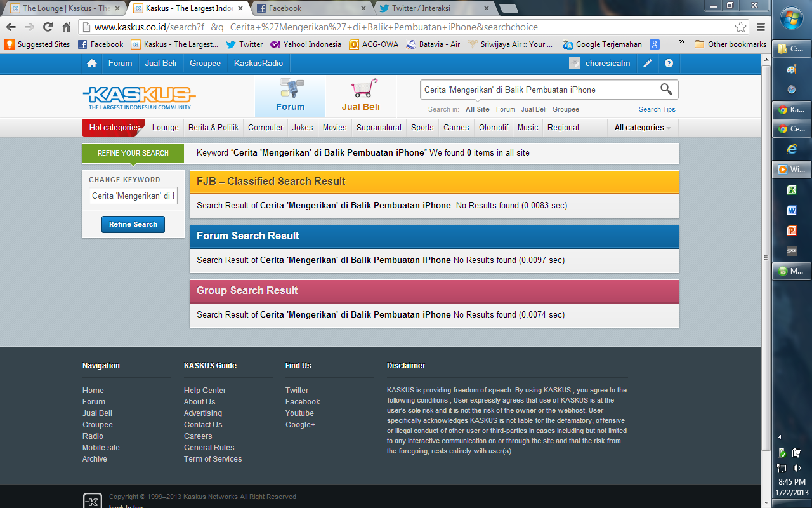Open the Other bookmarks folder

coord(730,44)
